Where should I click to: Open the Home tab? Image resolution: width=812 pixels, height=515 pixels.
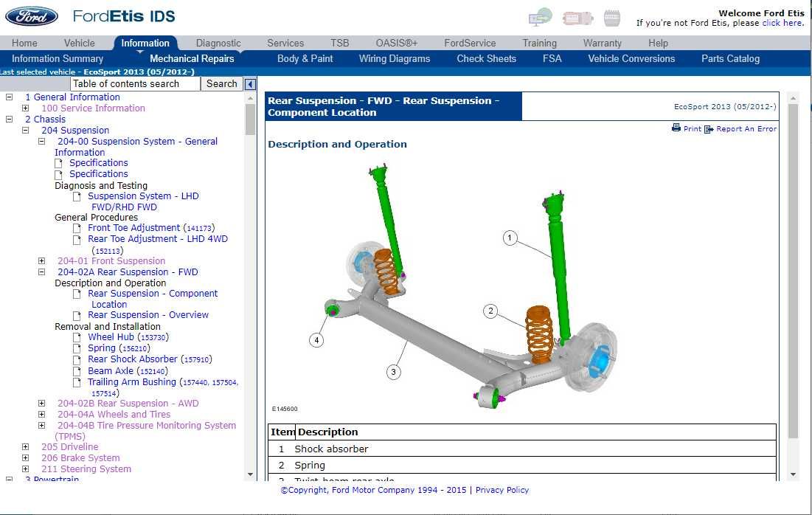(24, 43)
